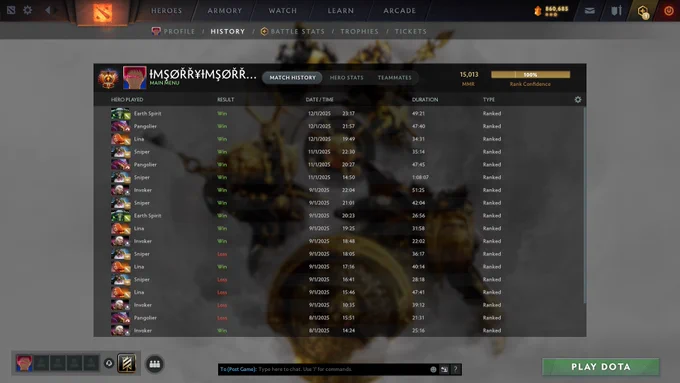Click the chat channel switch icon
The image size is (680, 383).
click(x=444, y=370)
